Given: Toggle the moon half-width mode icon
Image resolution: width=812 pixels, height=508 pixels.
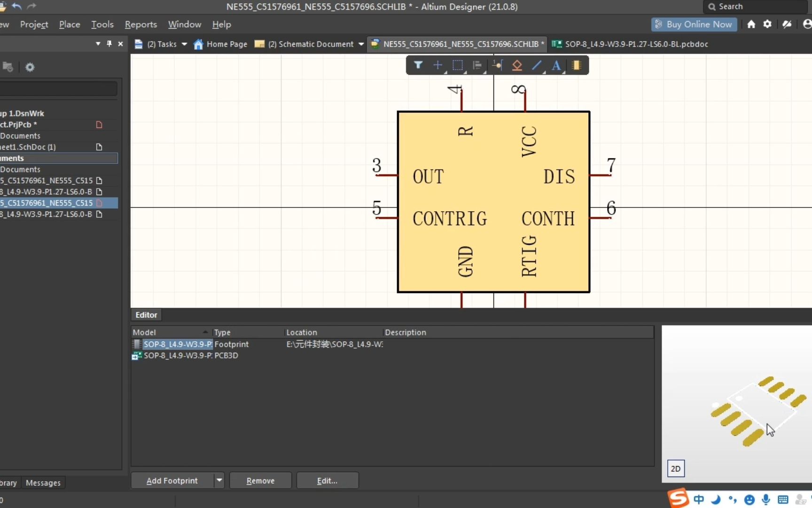Looking at the screenshot, I should 716,500.
